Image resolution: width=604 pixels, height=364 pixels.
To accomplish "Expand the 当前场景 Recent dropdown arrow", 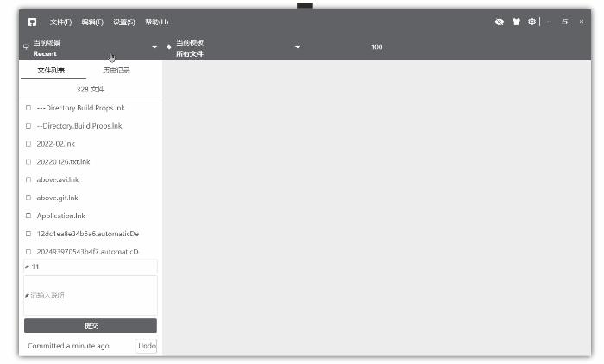I will pos(154,47).
